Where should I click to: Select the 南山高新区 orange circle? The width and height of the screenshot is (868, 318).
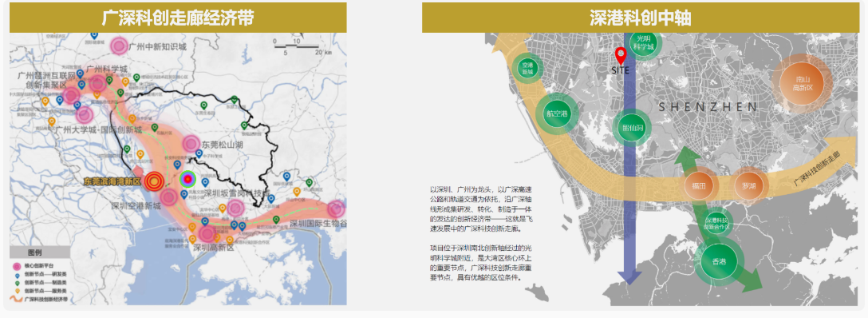802,83
